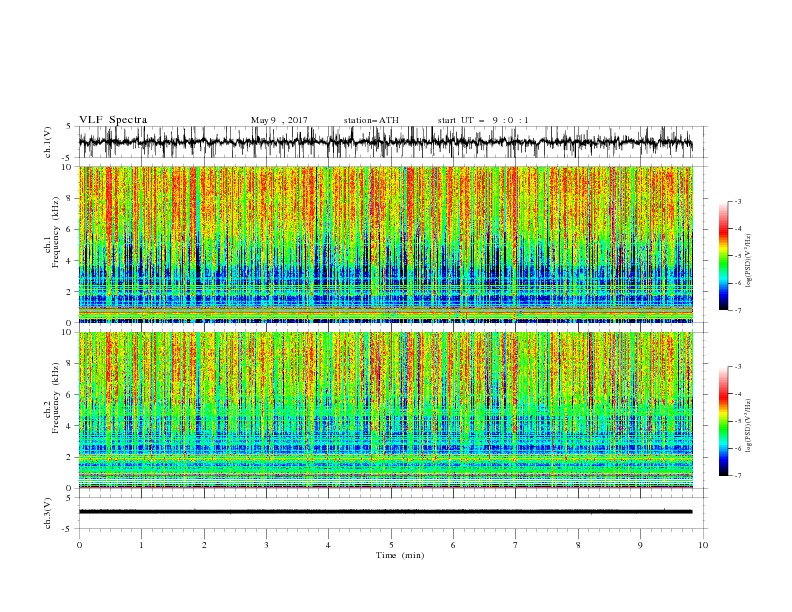Click the "ch.1(V)" waveform axis label
Screen dimensions: 792x612
pyautogui.click(x=48, y=142)
